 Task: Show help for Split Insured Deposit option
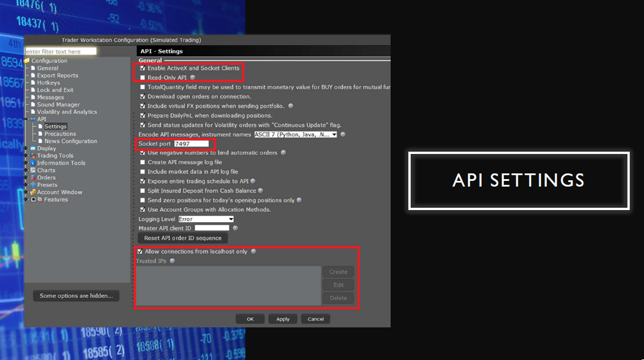click(260, 191)
